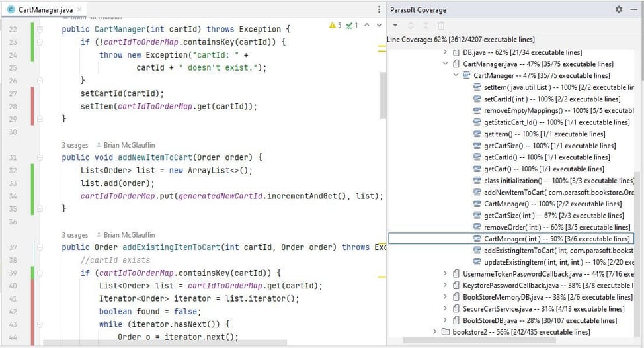The height and width of the screenshot is (348, 644).
Task: Expand UsernameTokenPasswordCallback.java node
Action: point(445,273)
